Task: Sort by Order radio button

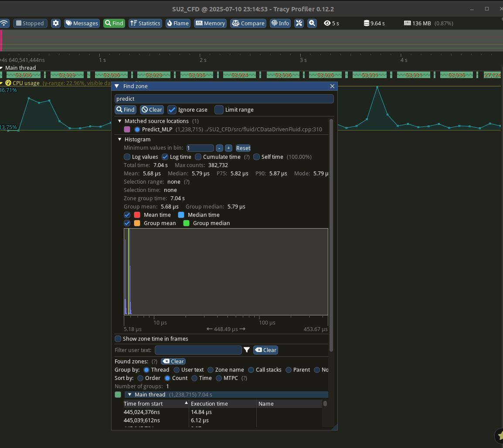Action: coord(140,378)
